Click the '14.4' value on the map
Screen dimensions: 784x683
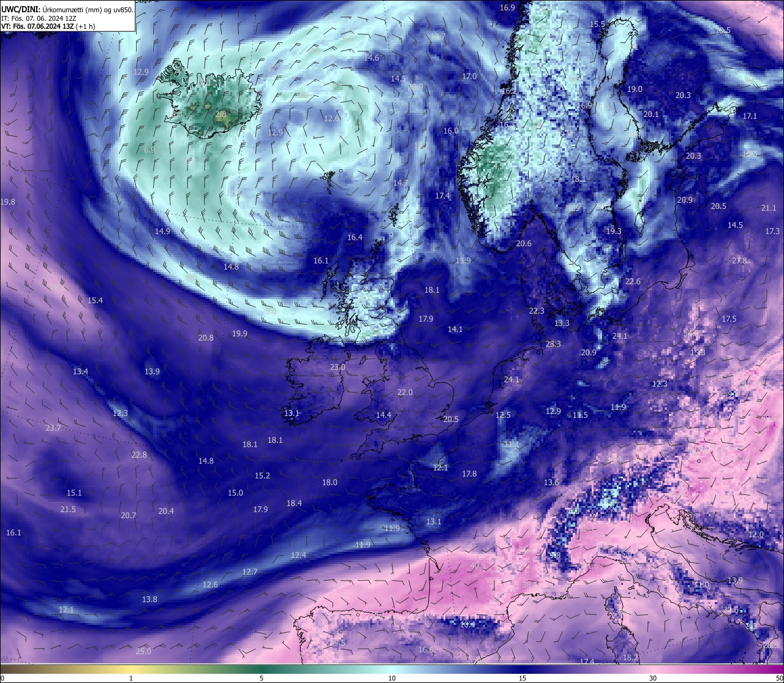coord(383,415)
